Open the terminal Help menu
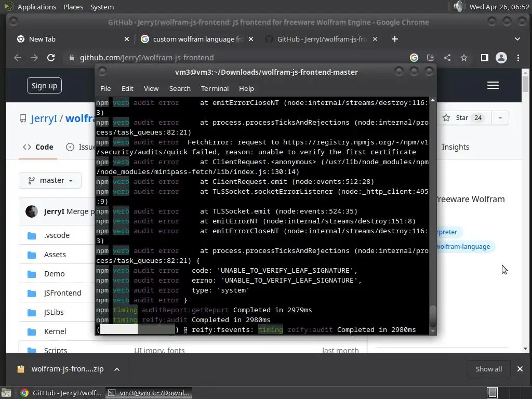Screen dimensions: 532x399 click(x=246, y=88)
